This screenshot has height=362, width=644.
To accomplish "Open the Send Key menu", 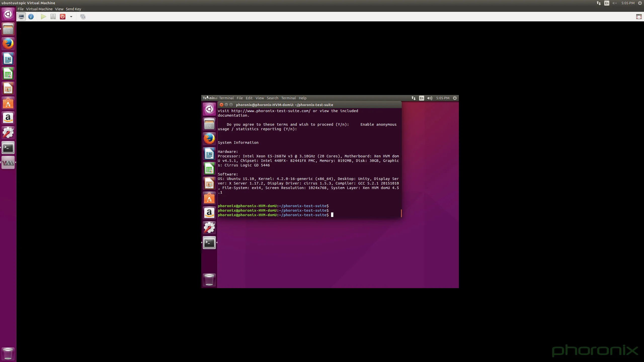I will click(x=73, y=9).
